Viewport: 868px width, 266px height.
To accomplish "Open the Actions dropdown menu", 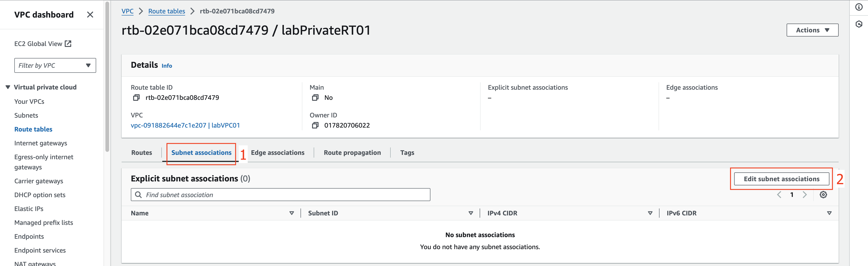I will click(x=812, y=30).
